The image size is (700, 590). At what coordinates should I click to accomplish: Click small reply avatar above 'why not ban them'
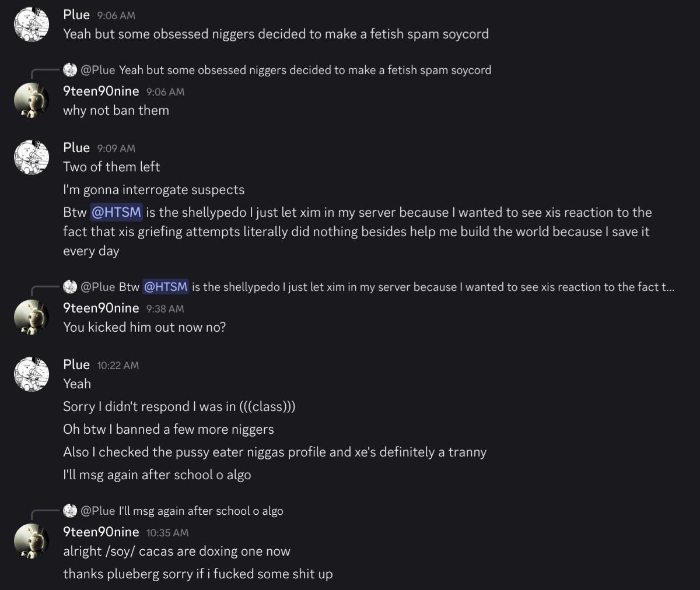point(70,70)
